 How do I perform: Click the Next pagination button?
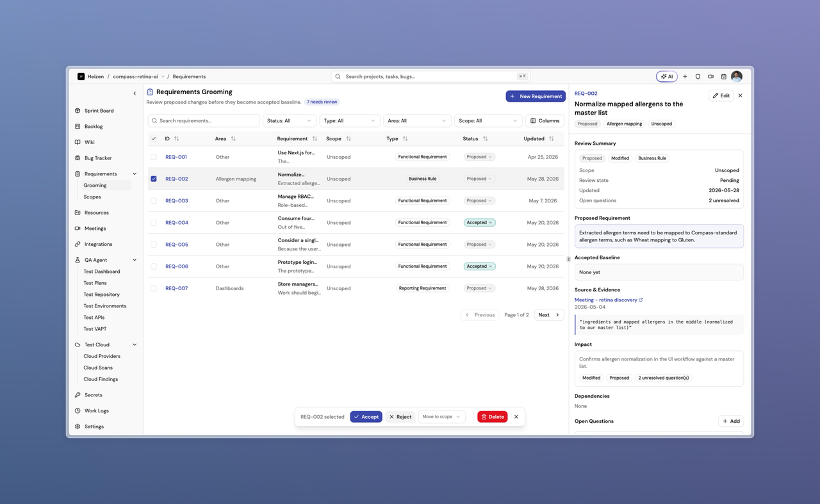(549, 315)
